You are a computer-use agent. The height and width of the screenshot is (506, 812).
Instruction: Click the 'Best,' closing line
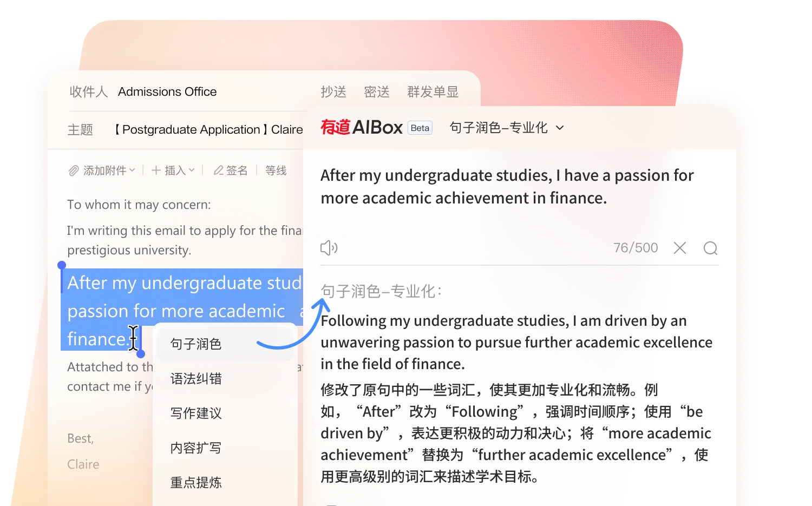click(x=81, y=438)
